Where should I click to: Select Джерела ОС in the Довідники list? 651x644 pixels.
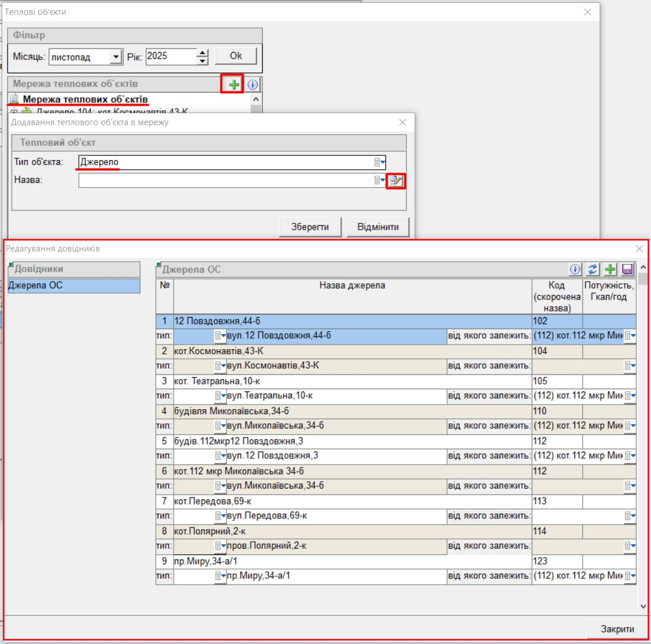pos(73,285)
